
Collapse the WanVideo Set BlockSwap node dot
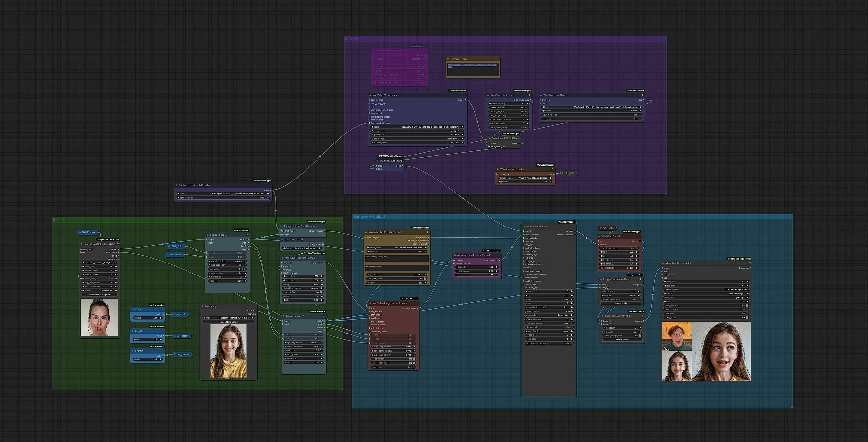coord(490,138)
